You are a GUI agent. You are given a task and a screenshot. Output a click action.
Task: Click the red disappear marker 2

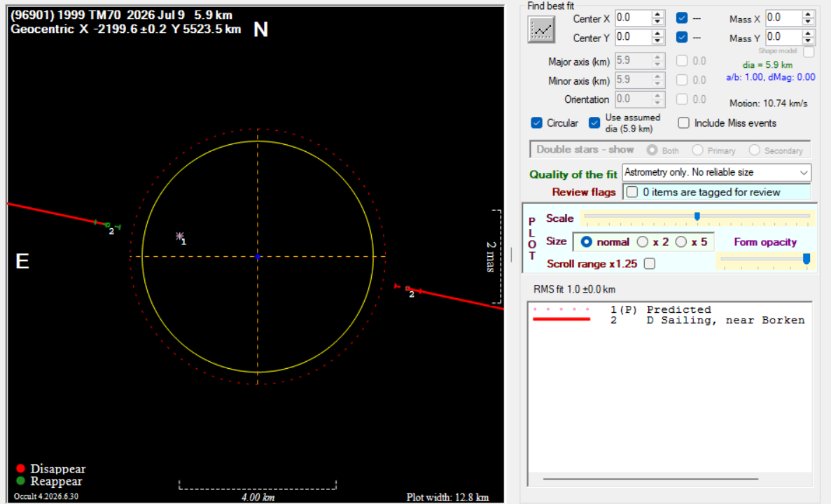coord(407,289)
